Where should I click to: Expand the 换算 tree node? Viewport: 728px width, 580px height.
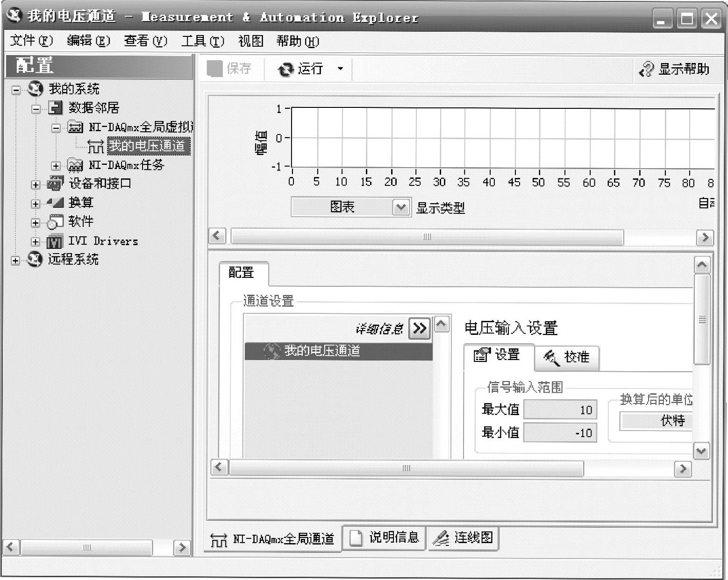[x=36, y=204]
